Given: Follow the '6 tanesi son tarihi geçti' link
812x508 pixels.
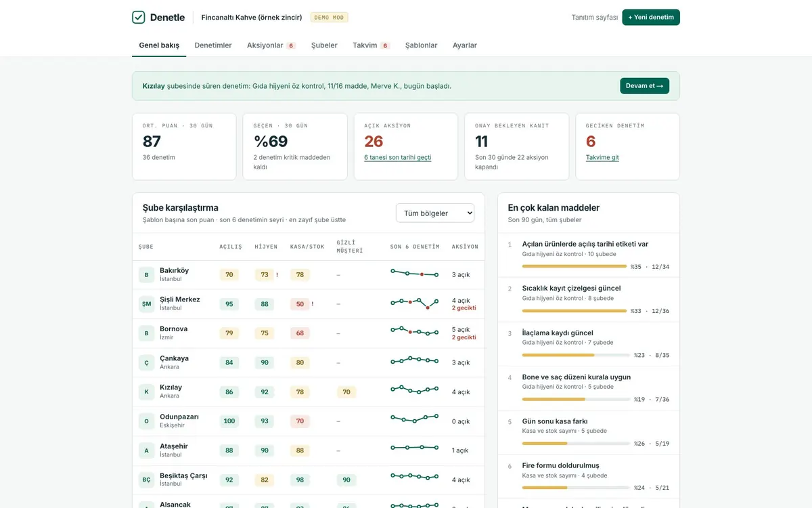Looking at the screenshot, I should click(398, 157).
